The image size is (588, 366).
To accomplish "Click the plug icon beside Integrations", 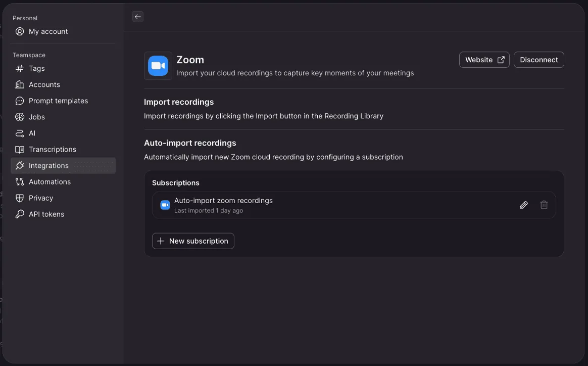I will 20,165.
